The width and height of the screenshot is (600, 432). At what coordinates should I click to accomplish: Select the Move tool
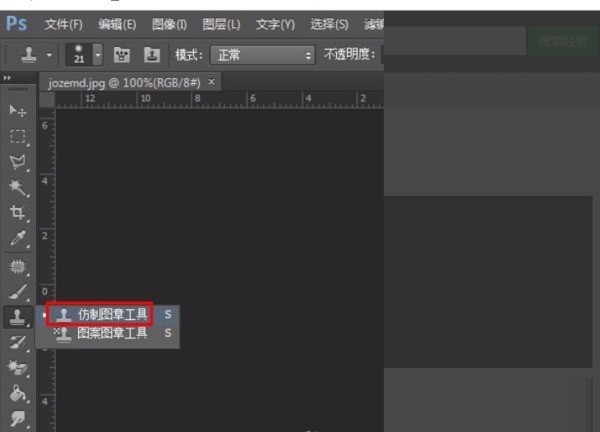[18, 111]
